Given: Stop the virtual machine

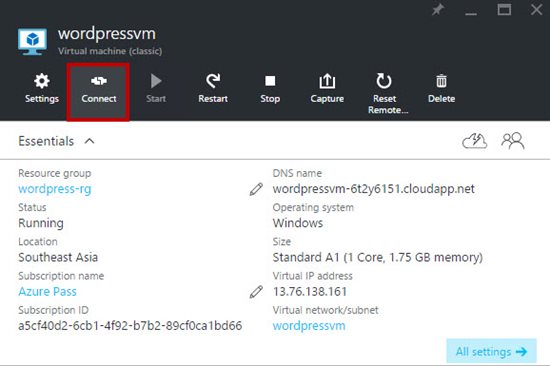Looking at the screenshot, I should tap(270, 89).
